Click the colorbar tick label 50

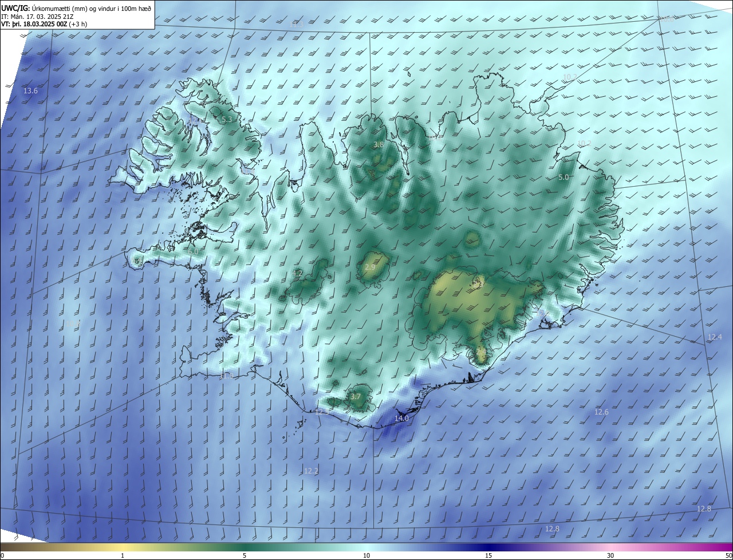point(728,556)
